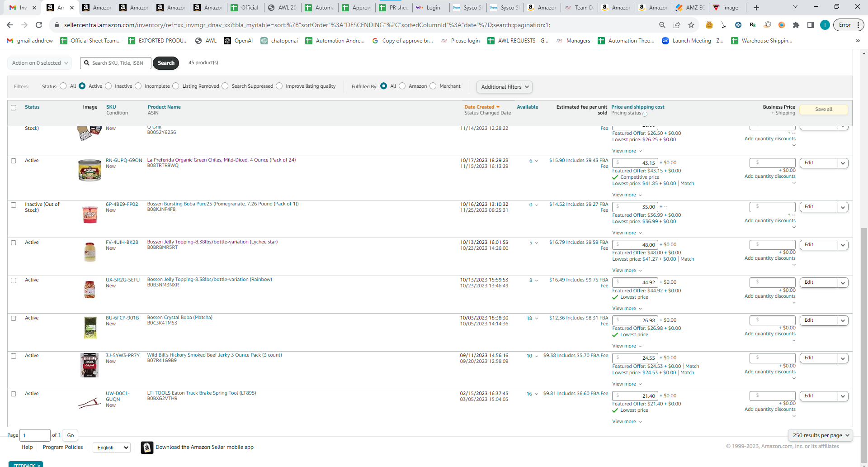The height and width of the screenshot is (467, 868).
Task: Open the Pricing status info icon
Action: pyautogui.click(x=645, y=114)
